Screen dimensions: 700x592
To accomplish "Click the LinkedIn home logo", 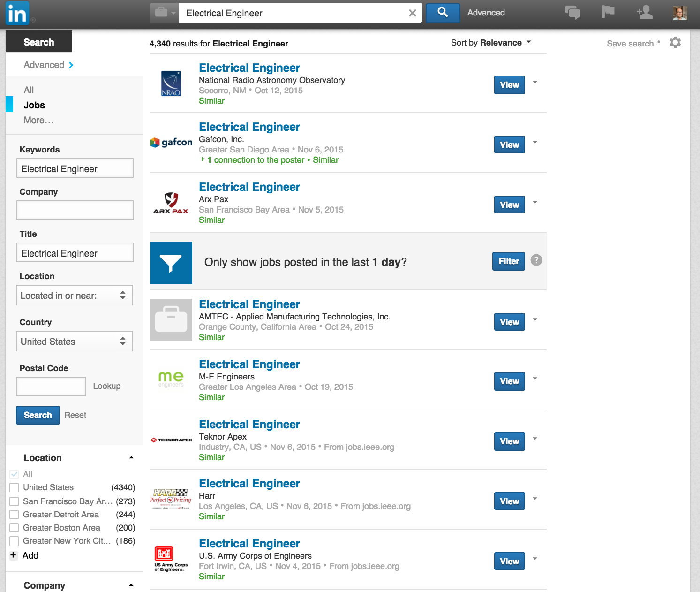I will coord(17,13).
